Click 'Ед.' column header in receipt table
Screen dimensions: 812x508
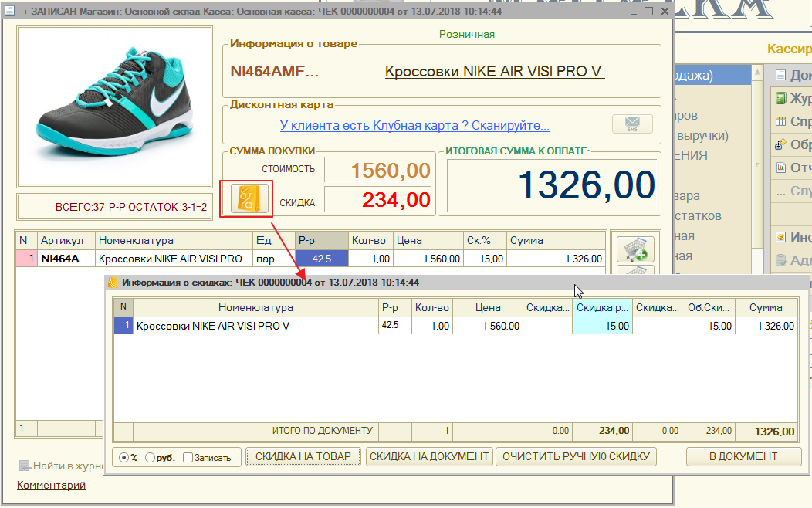pyautogui.click(x=275, y=241)
